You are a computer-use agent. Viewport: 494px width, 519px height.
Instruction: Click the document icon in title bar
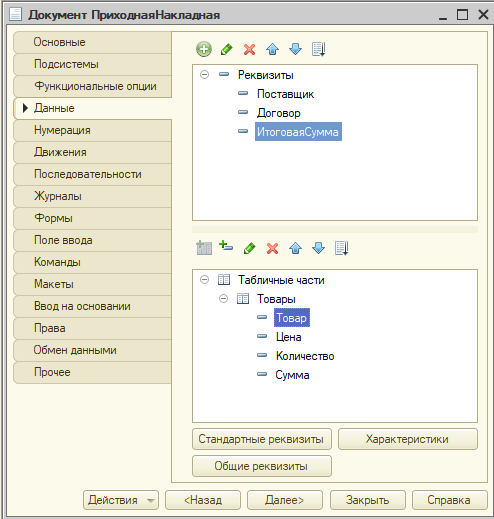coord(15,14)
